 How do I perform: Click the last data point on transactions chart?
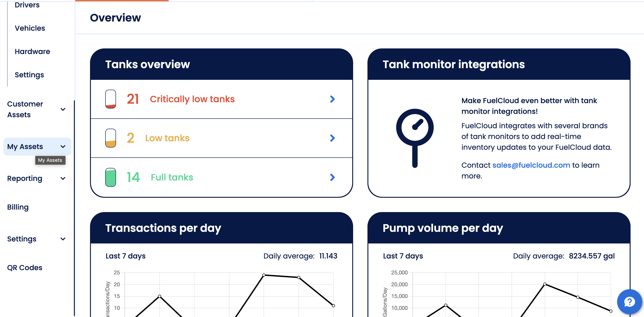pos(333,306)
